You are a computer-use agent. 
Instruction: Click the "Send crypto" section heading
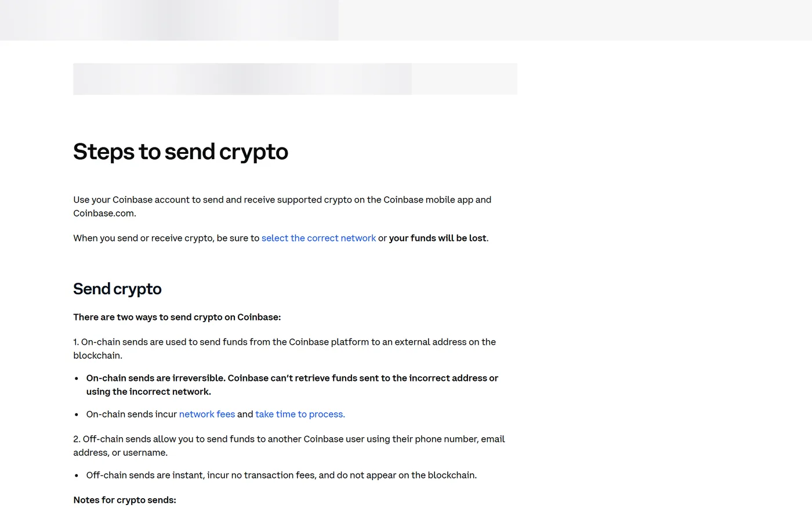pos(117,289)
